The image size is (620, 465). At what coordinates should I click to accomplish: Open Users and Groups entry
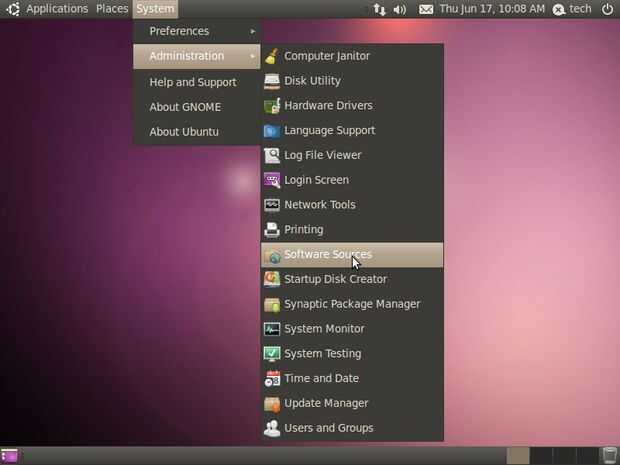point(352,428)
